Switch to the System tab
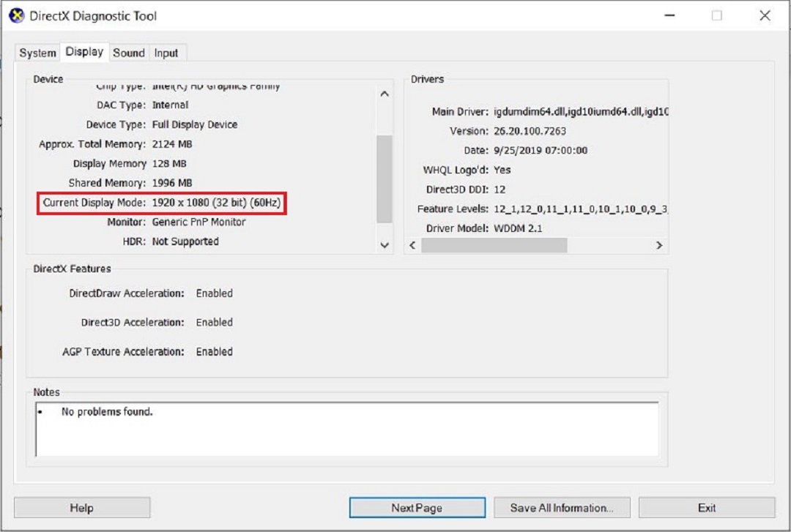Screen dimensions: 791x532 (x=37, y=53)
